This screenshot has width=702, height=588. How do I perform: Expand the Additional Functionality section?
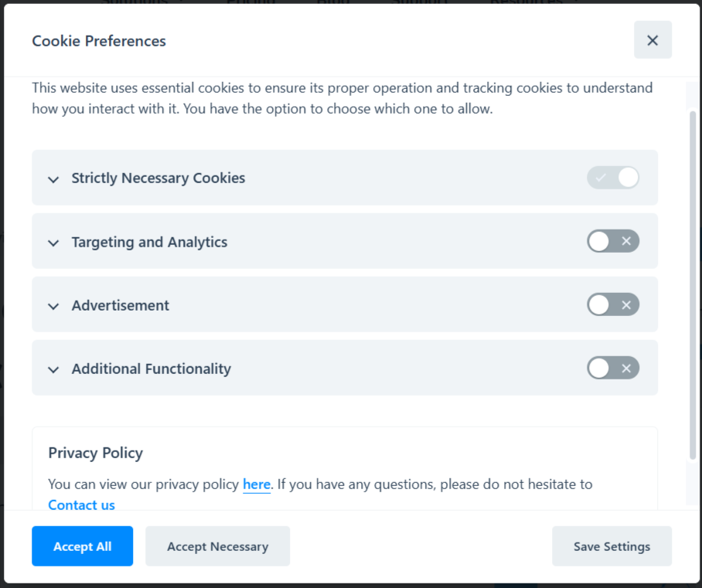53,369
